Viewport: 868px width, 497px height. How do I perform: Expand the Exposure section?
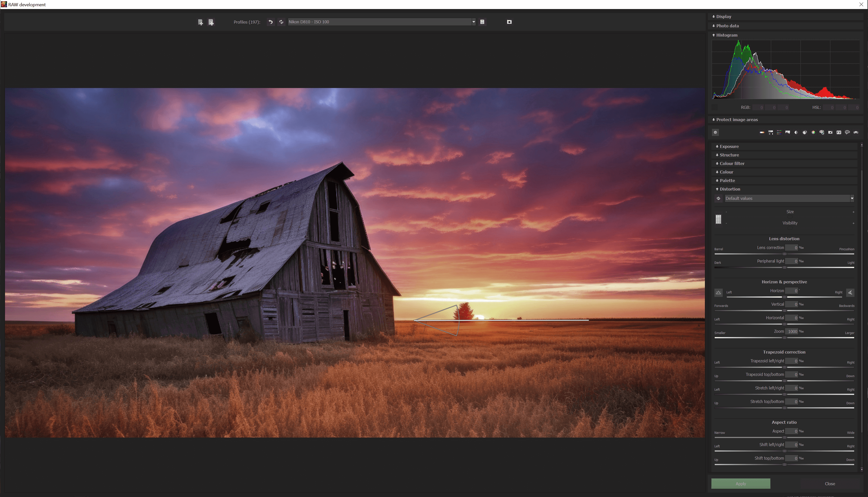coord(729,146)
